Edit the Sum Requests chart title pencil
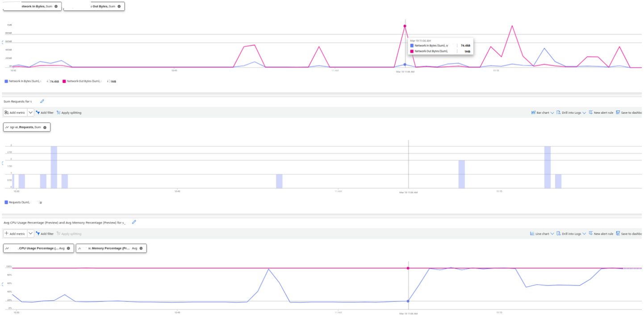Screen dimensions: 644x318 tap(42, 101)
